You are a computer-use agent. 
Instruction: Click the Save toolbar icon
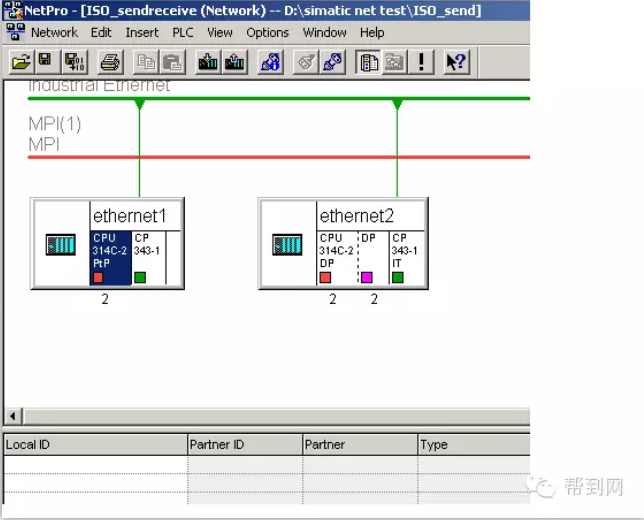click(45, 62)
